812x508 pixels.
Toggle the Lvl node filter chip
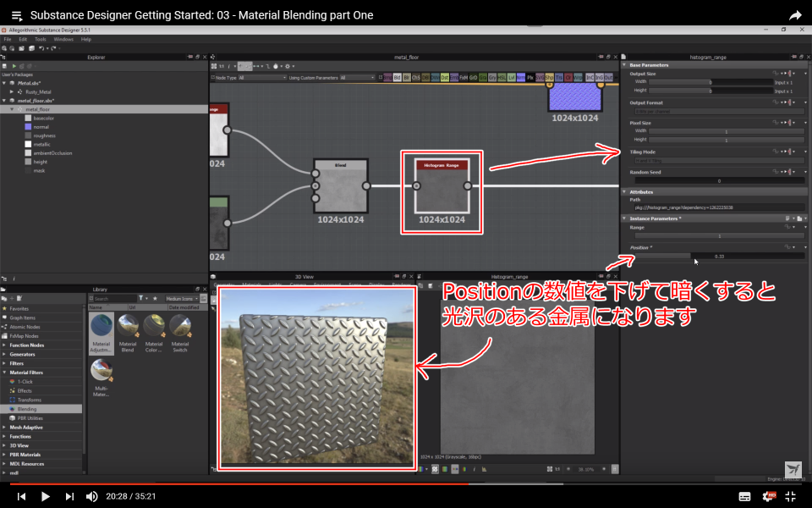[512, 78]
